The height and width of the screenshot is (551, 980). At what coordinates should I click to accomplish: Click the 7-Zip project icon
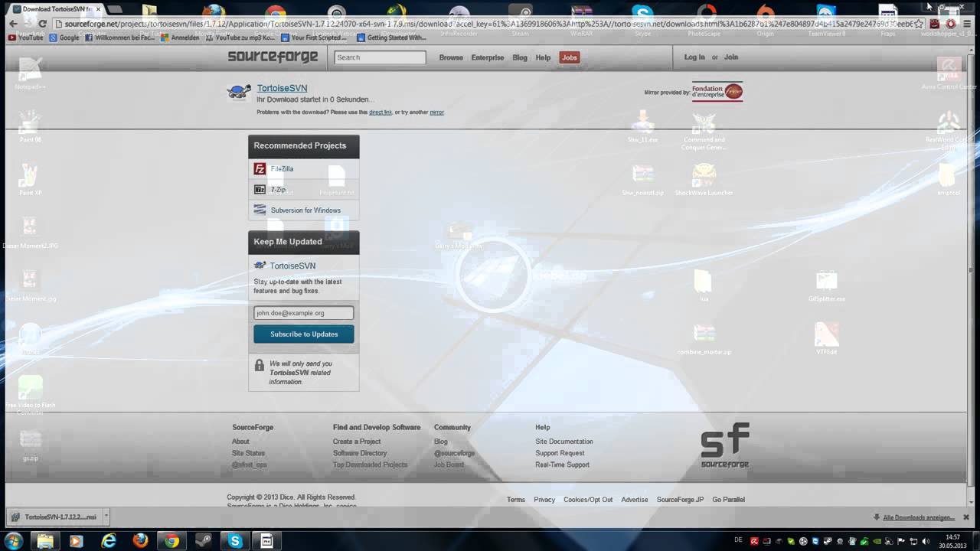pos(260,189)
